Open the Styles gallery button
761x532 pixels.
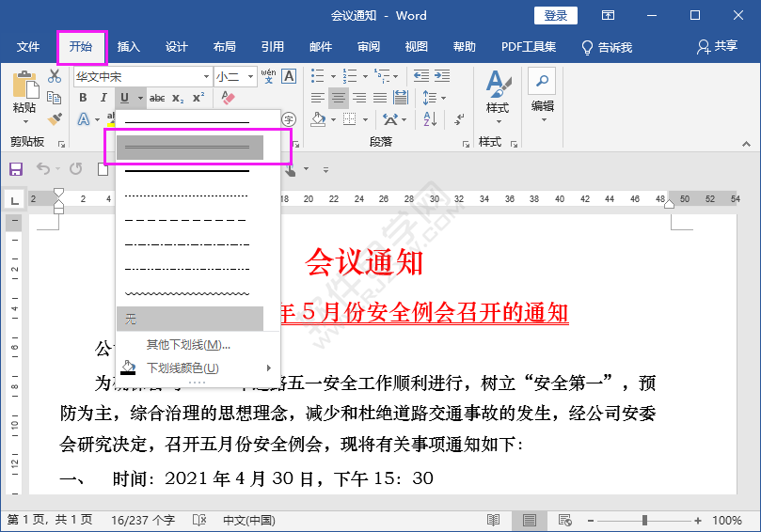(498, 97)
